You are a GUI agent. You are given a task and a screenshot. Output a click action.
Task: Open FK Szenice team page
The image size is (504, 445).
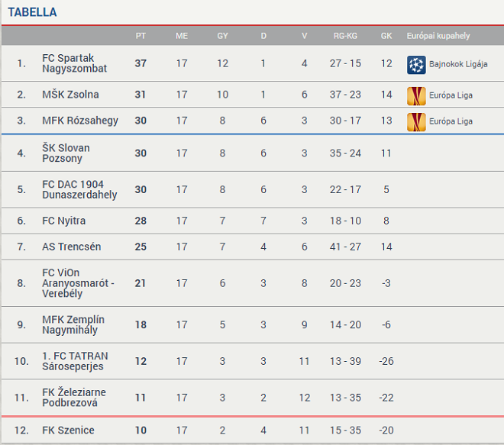[68, 430]
